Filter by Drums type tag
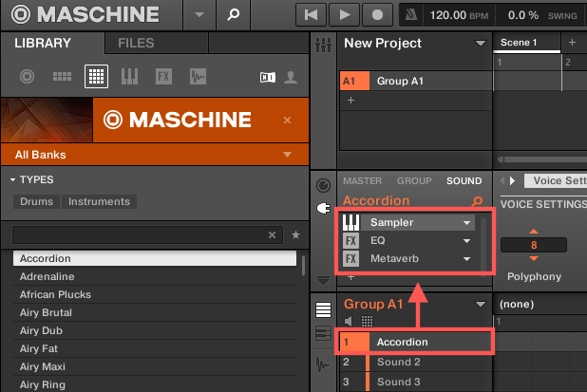This screenshot has height=392, width=587. point(36,201)
